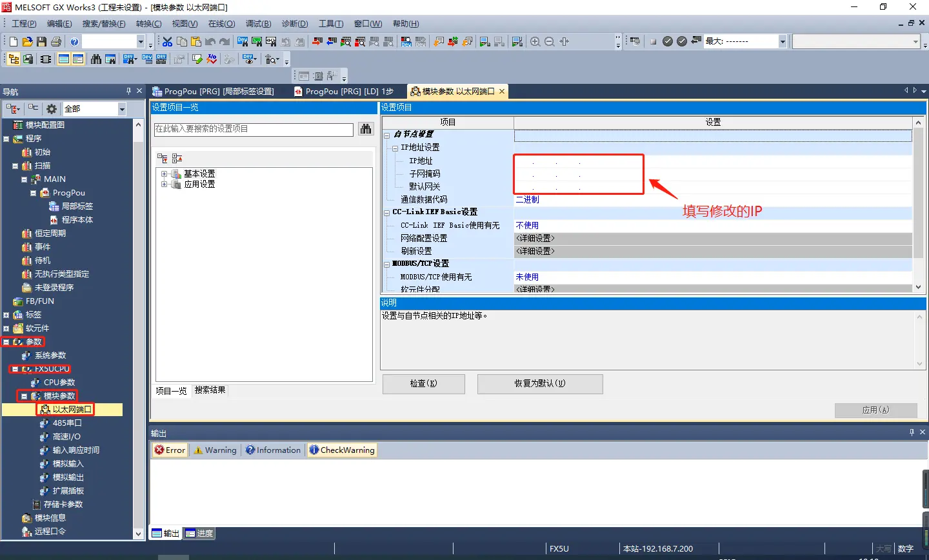Zoom in with magnifier plus icon
This screenshot has width=929, height=560.
(x=535, y=41)
